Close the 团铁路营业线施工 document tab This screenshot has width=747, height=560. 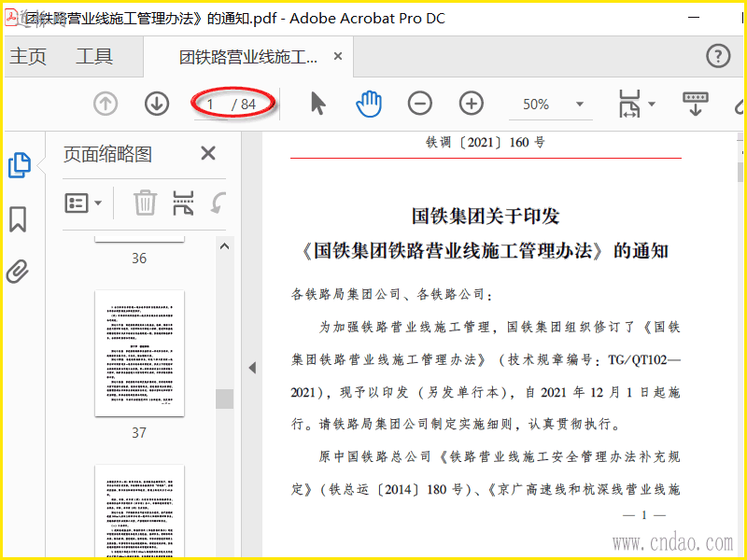(x=338, y=56)
